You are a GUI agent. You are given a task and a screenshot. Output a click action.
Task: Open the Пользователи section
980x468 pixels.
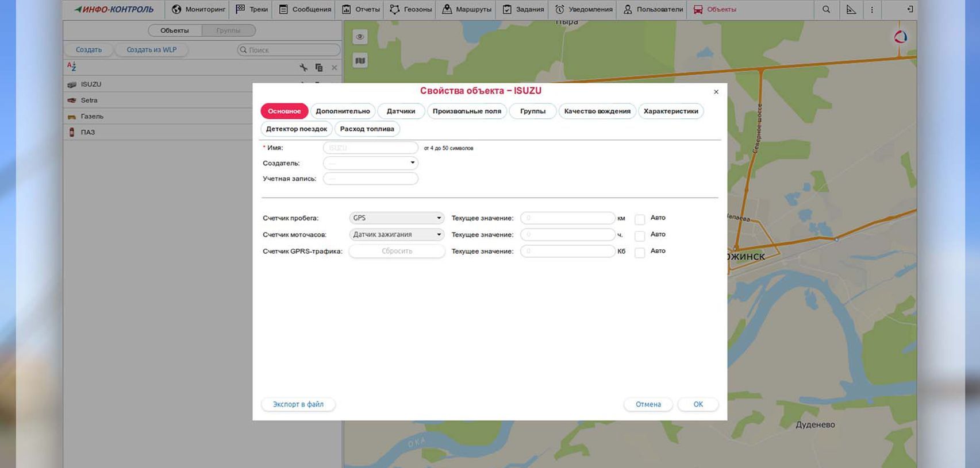coord(653,9)
